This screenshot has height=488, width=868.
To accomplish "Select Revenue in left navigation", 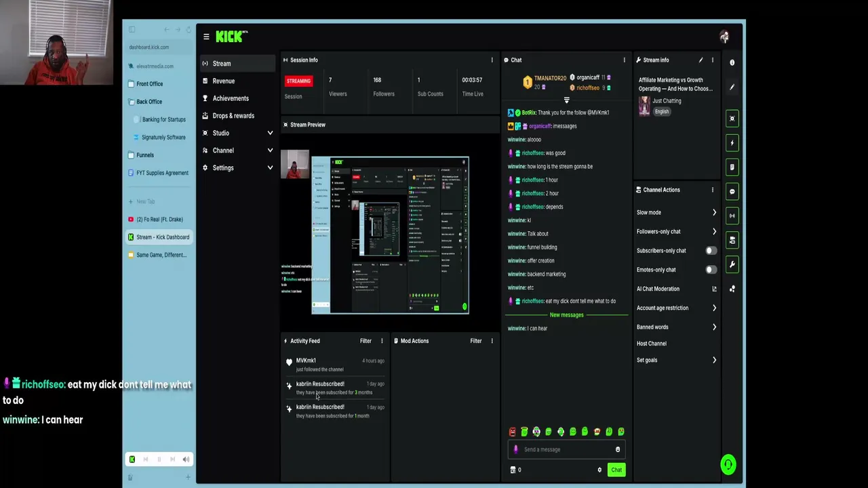I will point(237,81).
